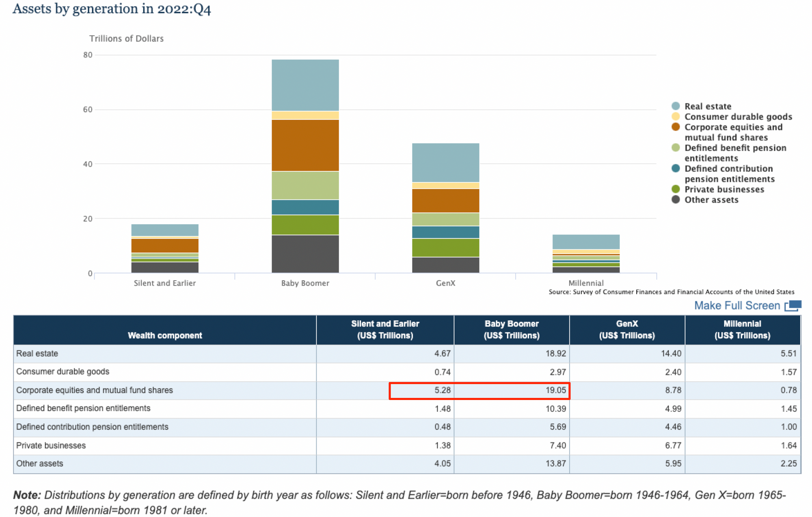Click the Make Full Screen link text

737,305
